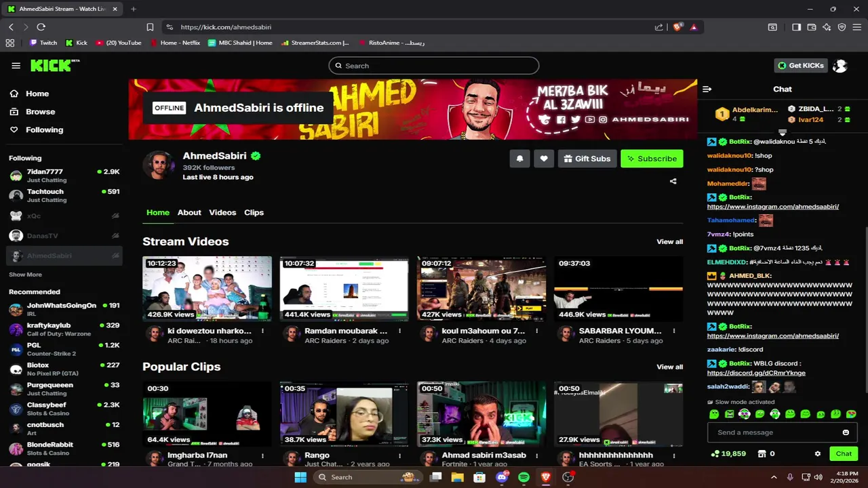Open JohnWhatsGoingOn recommended channel

tap(64, 309)
